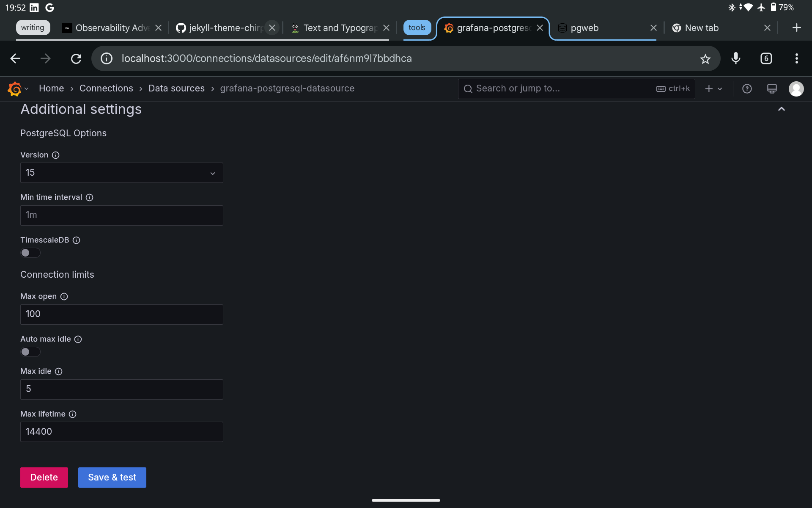Image resolution: width=812 pixels, height=508 pixels.
Task: Activate voice search microphone in address bar
Action: coord(736,58)
